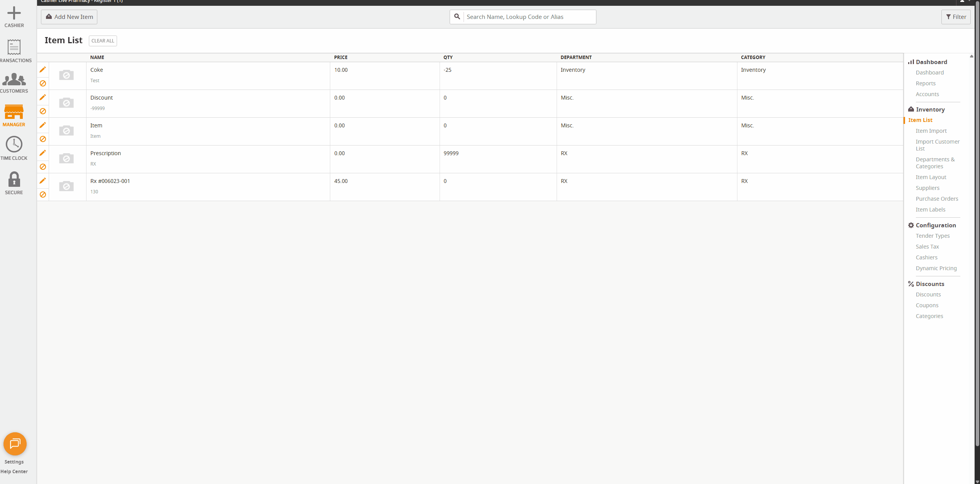Open user account dropdown at top right
The height and width of the screenshot is (484, 980).
pos(965,2)
